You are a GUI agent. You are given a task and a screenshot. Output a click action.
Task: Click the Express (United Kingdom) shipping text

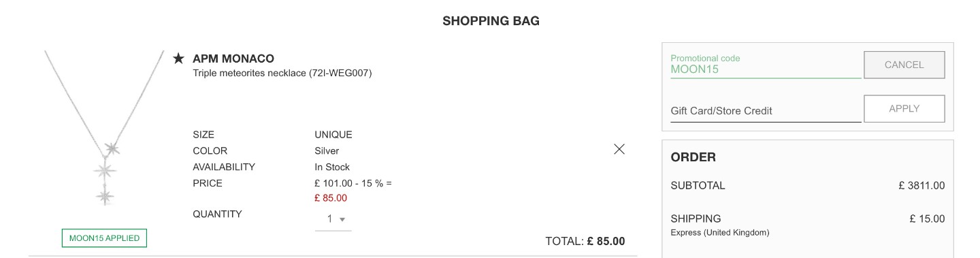[720, 233]
